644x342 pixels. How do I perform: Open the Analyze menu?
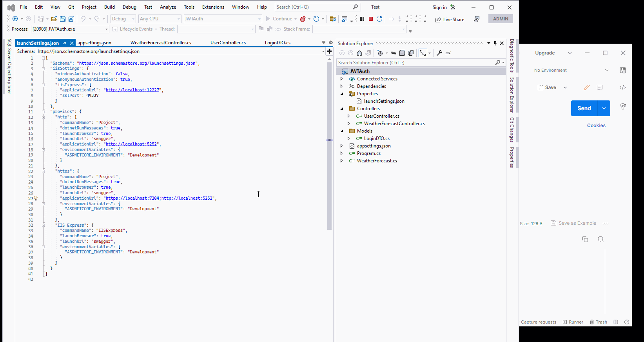point(168,7)
